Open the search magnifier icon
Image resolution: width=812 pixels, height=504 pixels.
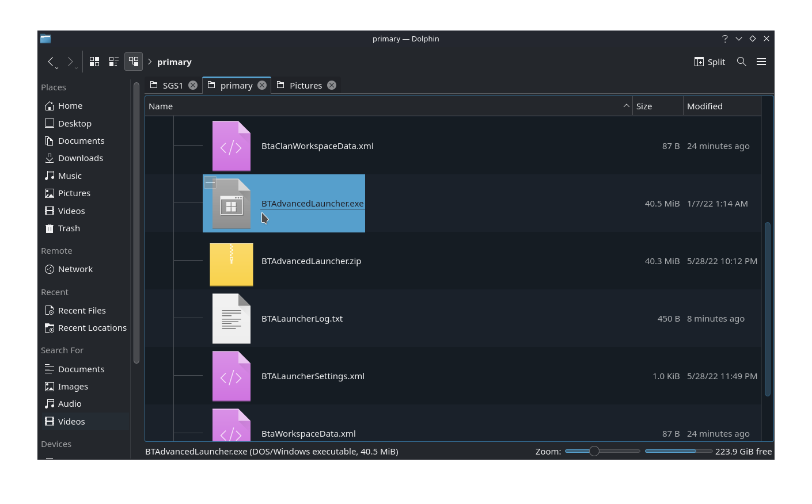click(742, 62)
